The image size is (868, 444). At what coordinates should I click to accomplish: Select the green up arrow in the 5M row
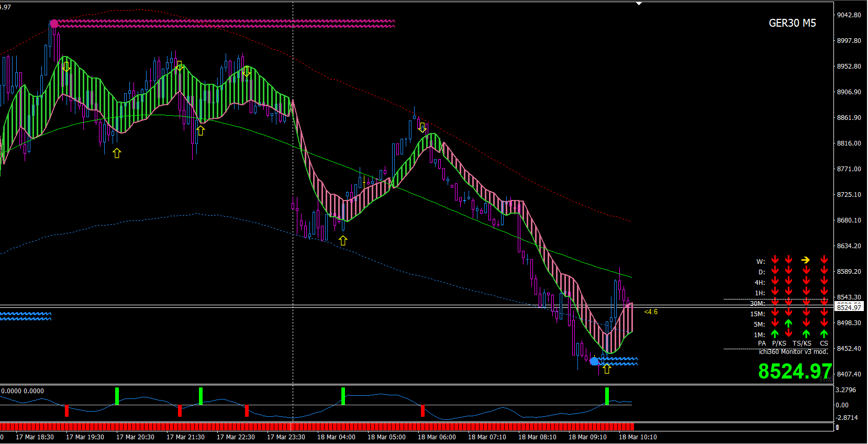(789, 324)
